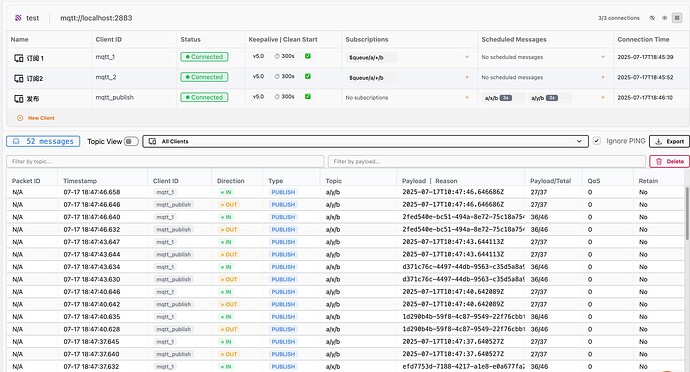Click the open eye icon in the top bar
Viewport: 690px width, 372px height.
click(664, 18)
